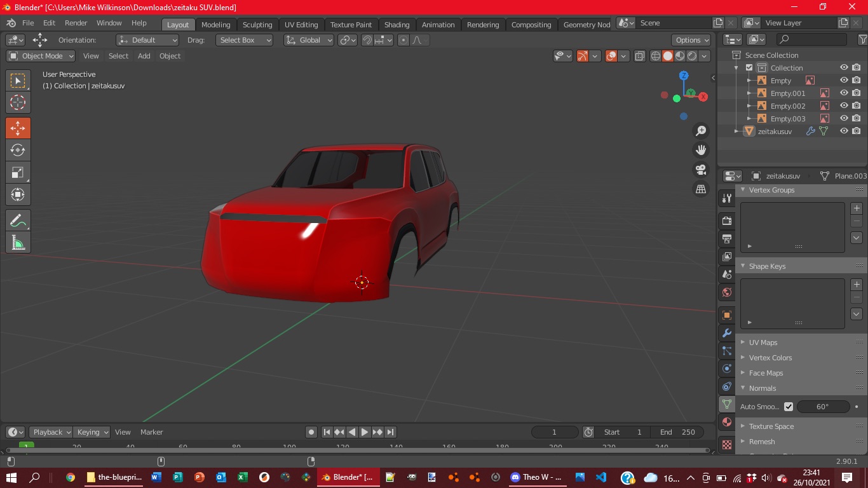Click the timeline Play button

pyautogui.click(x=365, y=432)
